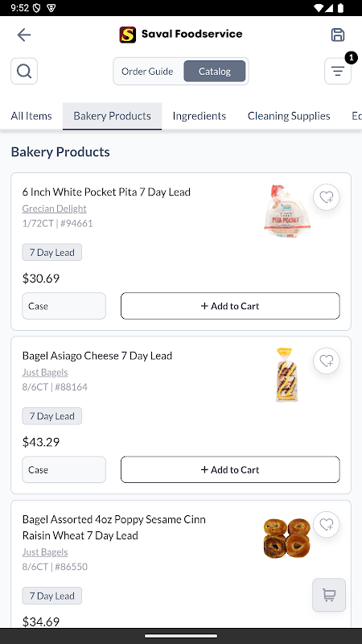Open the Cleaning Supplies tab
This screenshot has width=362, height=644.
pos(289,116)
